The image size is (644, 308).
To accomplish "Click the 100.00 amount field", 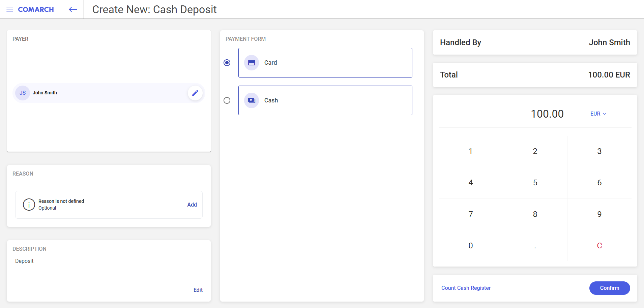I will 547,114.
